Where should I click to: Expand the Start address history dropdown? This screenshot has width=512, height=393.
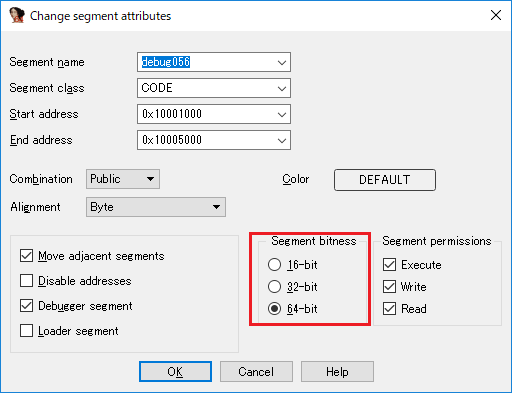click(282, 114)
